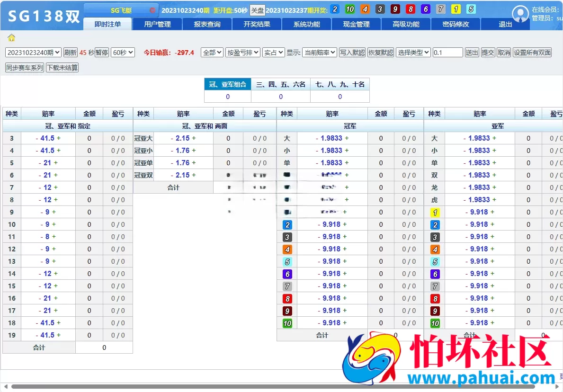The height and width of the screenshot is (392, 563).
Task: Open the SG飞艇 game selector
Action: tap(121, 10)
